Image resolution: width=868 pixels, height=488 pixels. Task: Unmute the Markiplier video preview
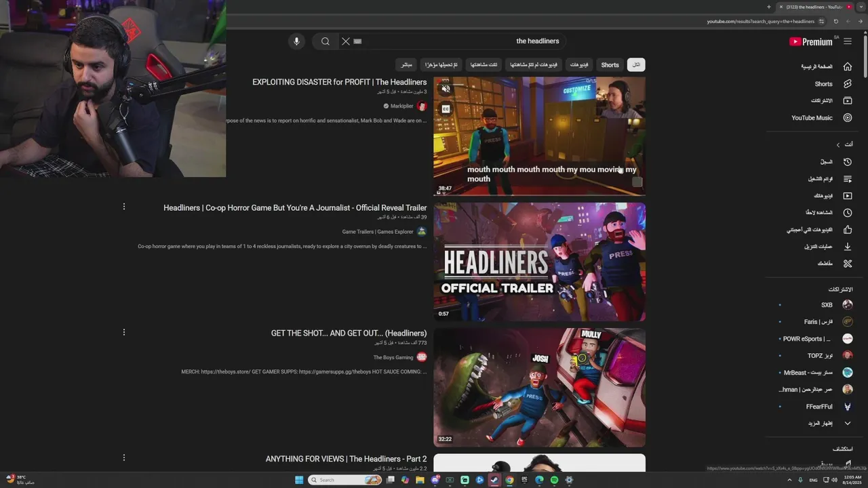[x=446, y=89]
